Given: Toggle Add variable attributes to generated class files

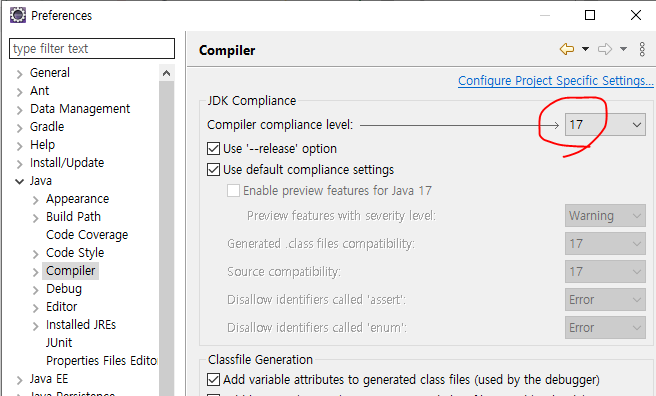Looking at the screenshot, I should coord(213,379).
